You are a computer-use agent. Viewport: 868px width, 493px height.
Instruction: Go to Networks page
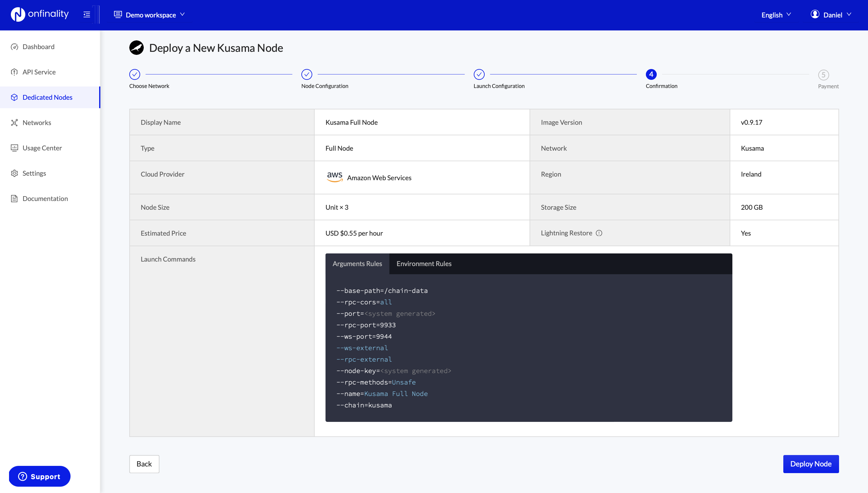click(36, 123)
